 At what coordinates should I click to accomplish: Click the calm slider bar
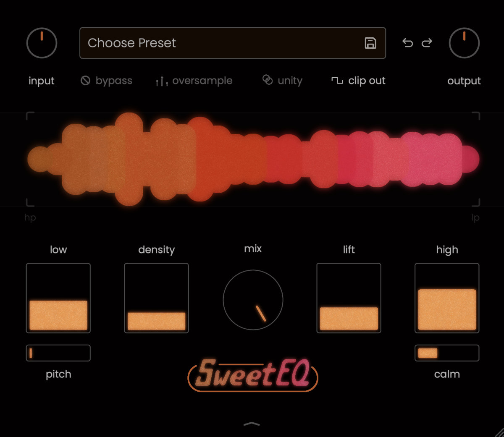(x=447, y=353)
